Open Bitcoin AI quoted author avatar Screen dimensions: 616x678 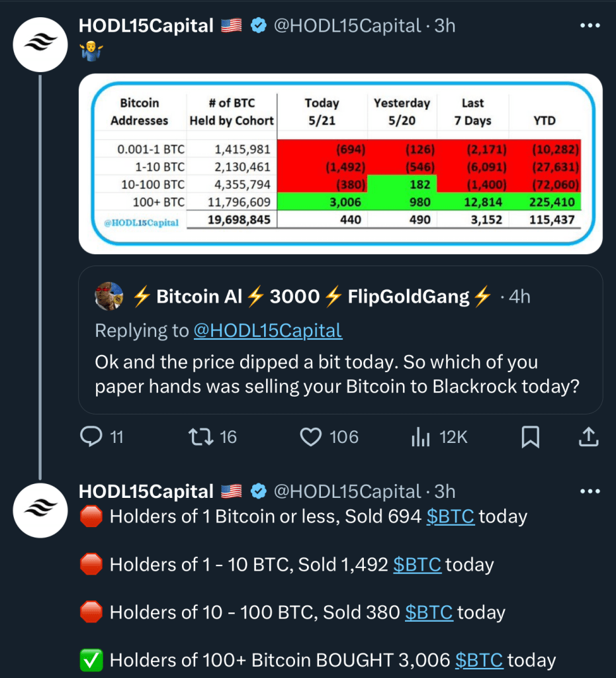click(109, 296)
